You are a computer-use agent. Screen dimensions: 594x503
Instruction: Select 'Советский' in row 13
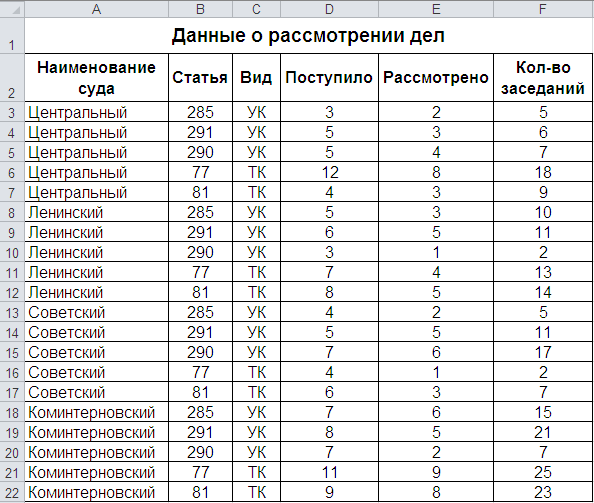tap(97, 312)
